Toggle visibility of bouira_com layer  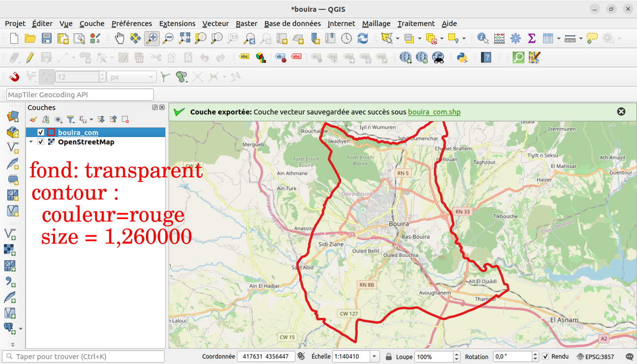(x=41, y=133)
